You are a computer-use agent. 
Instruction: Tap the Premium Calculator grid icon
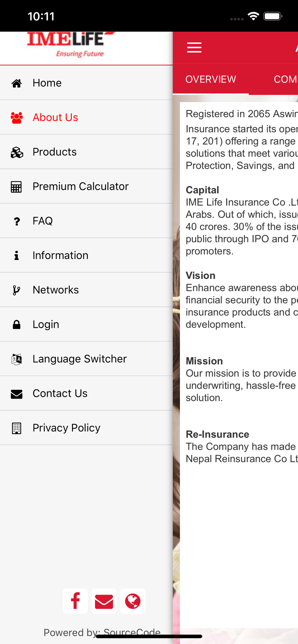16,186
